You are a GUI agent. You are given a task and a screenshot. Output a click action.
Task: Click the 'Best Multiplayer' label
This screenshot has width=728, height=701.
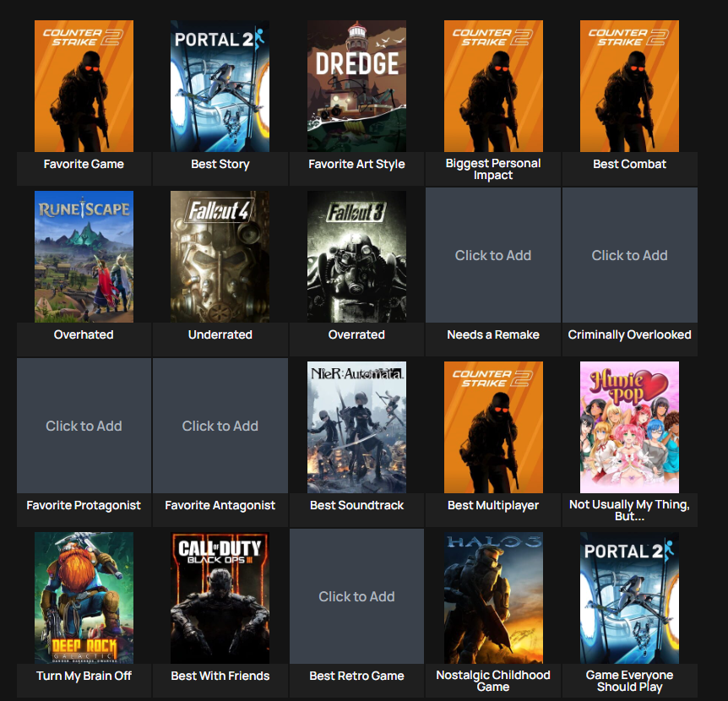493,505
